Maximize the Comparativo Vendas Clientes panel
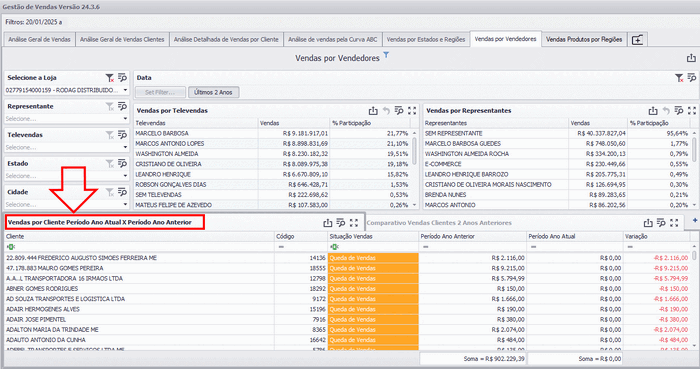The height and width of the screenshot is (369, 700). tap(674, 223)
